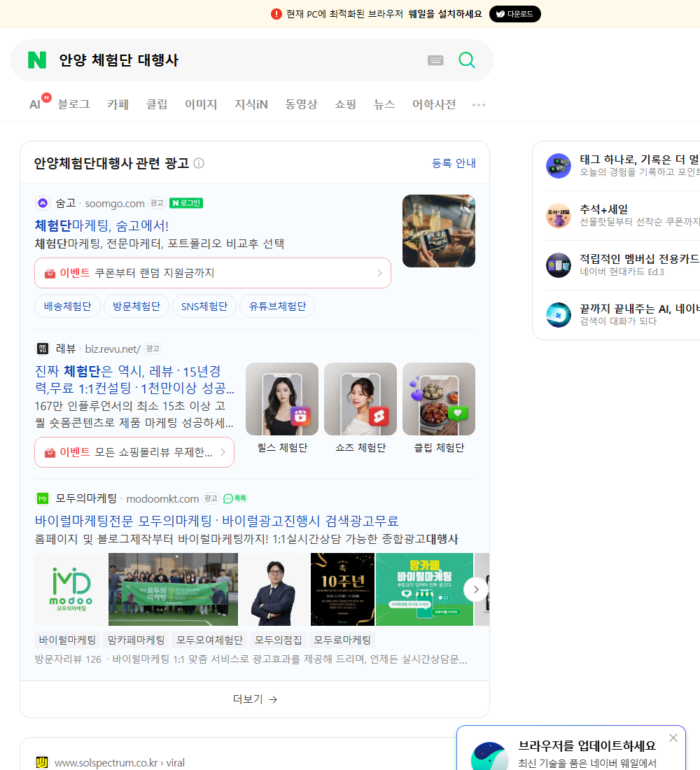Click the green magnifier search icon

click(x=467, y=60)
